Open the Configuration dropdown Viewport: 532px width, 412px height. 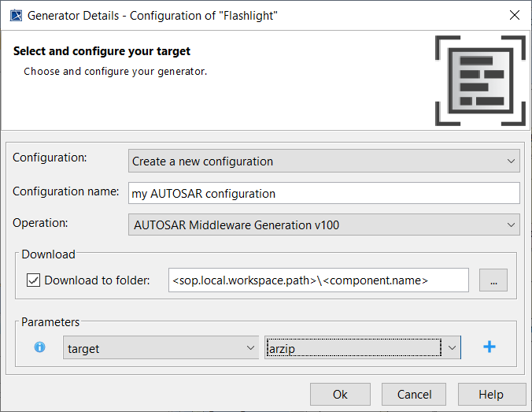pyautogui.click(x=323, y=161)
